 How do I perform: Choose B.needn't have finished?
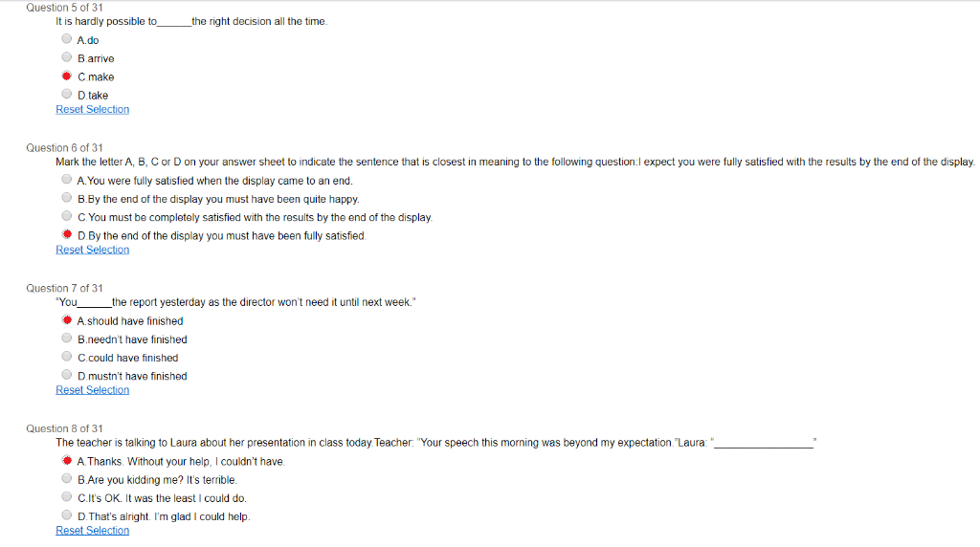[67, 339]
